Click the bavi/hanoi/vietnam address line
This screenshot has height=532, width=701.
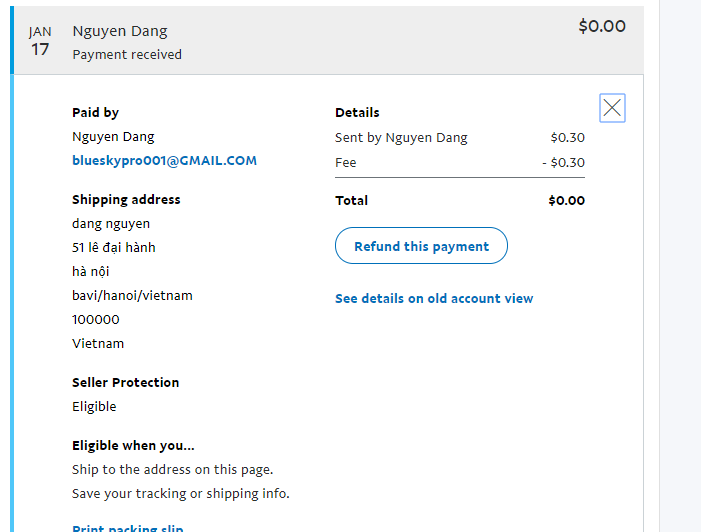pos(132,295)
